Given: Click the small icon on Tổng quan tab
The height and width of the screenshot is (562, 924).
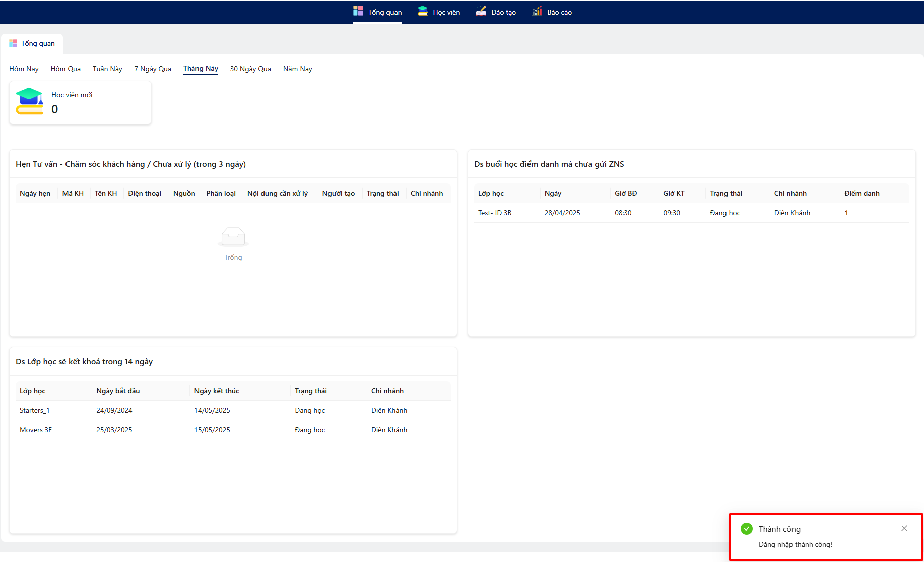Looking at the screenshot, I should coord(13,43).
